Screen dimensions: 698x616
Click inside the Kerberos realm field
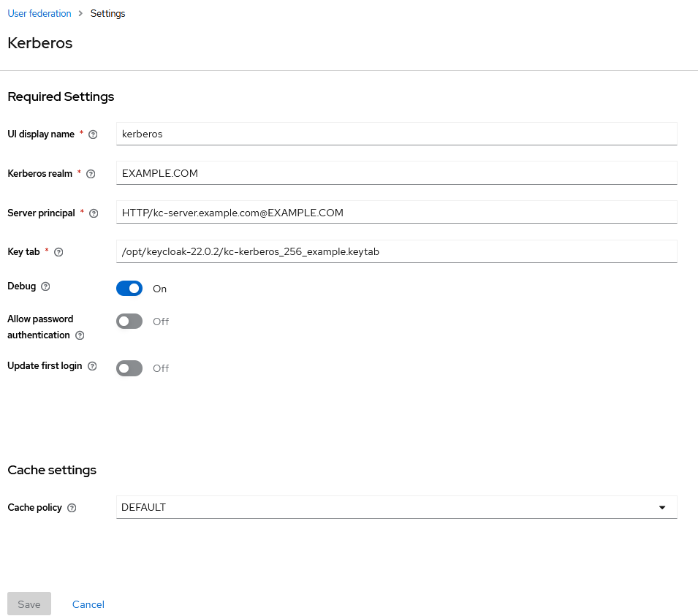pyautogui.click(x=396, y=172)
